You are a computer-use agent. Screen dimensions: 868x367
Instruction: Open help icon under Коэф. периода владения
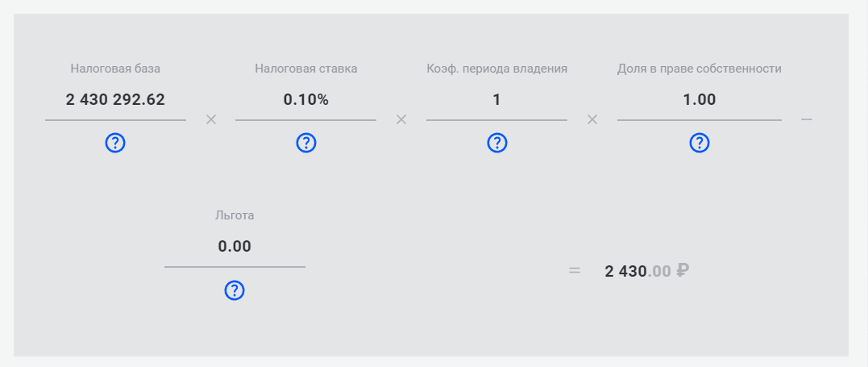click(x=497, y=143)
